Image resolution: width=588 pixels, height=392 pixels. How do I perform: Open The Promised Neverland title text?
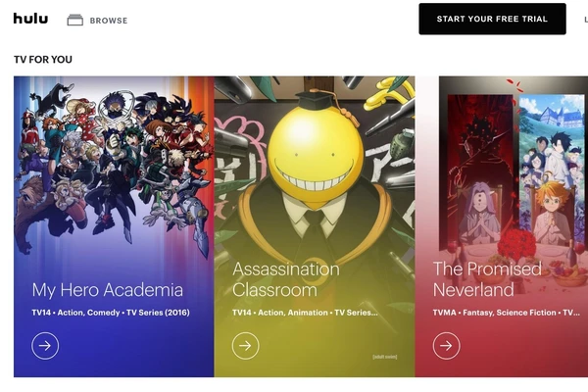487,279
